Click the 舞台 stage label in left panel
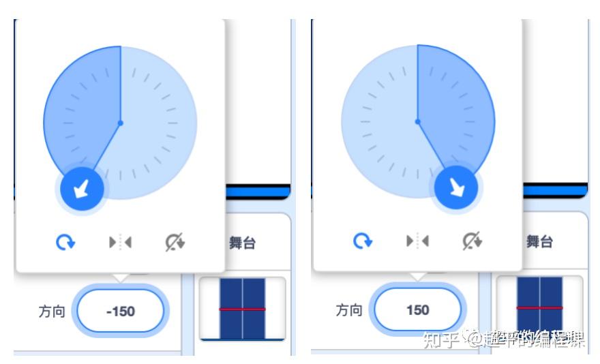600x364 pixels. click(x=242, y=243)
